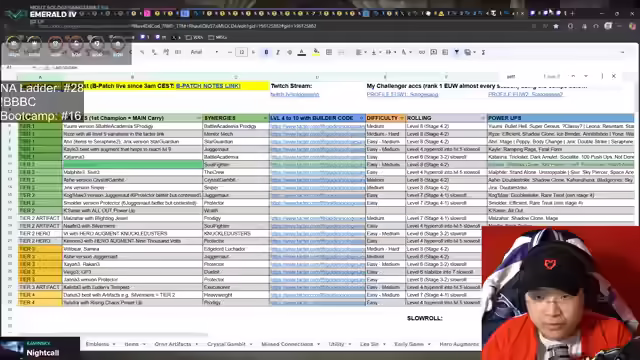
Task: Open the B-PATCH NOTES LINK hyperlink
Action: [x=208, y=86]
